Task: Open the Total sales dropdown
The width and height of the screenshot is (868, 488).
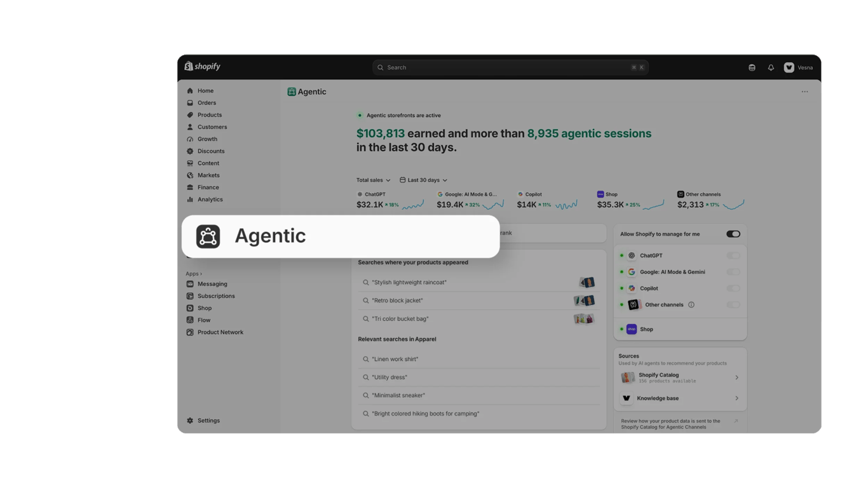Action: [x=374, y=180]
